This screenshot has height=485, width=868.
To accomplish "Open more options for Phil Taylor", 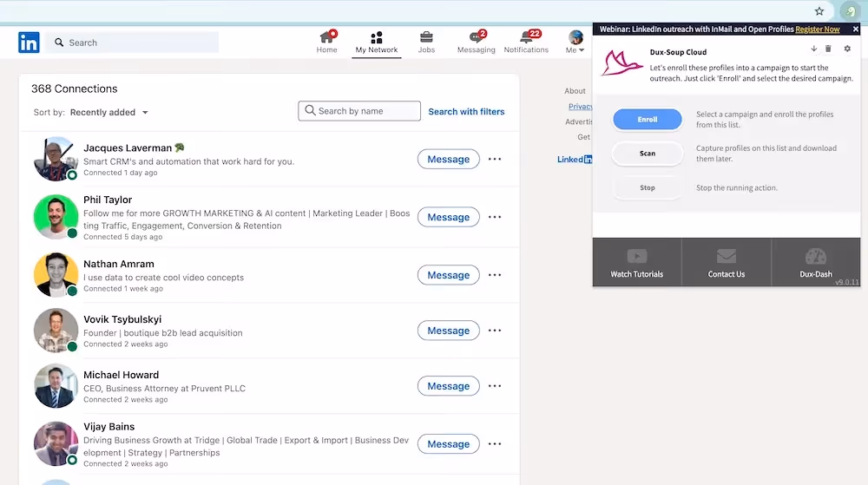I will (495, 217).
